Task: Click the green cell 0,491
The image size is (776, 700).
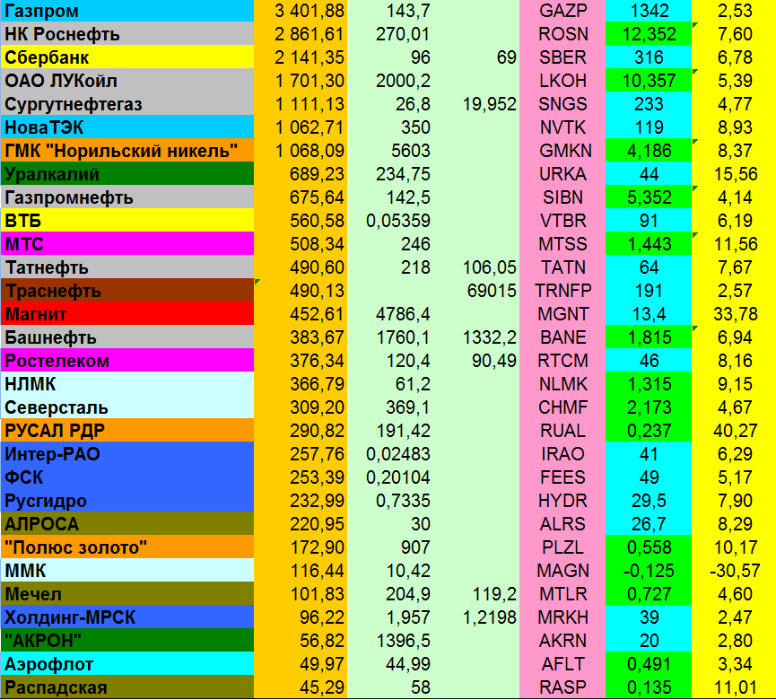Action: (649, 664)
